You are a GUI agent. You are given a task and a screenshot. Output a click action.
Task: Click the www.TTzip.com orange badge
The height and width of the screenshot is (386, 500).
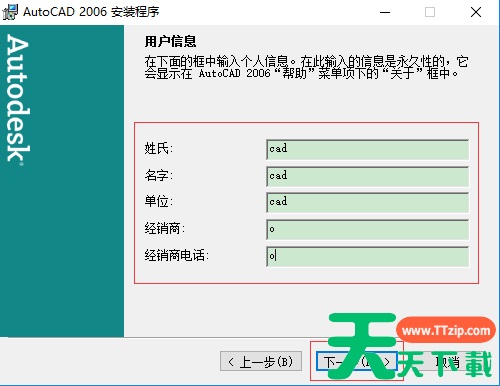(x=446, y=330)
